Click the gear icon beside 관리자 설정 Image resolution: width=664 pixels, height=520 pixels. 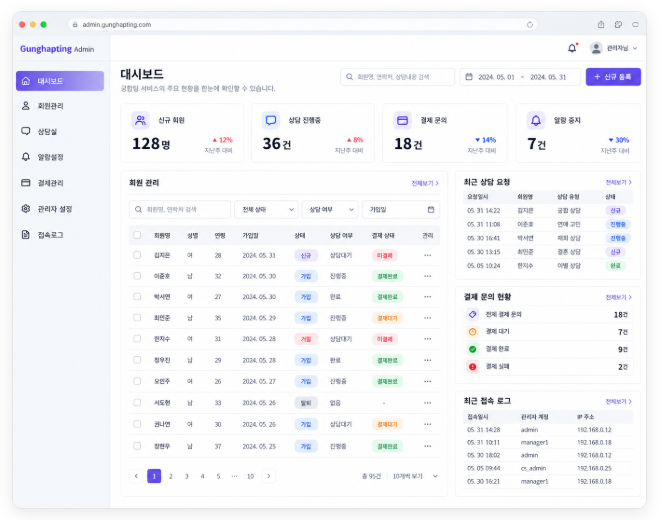26,208
